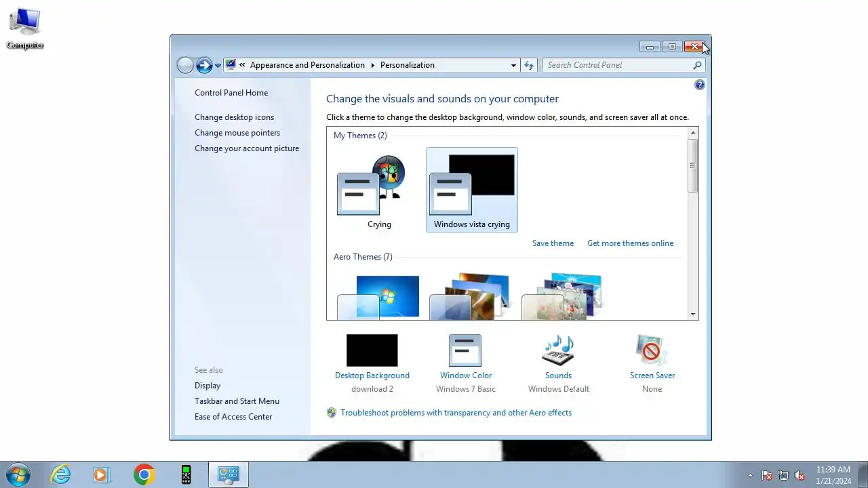Click the Personalization breadcrumb
The height and width of the screenshot is (488, 868).
click(407, 65)
